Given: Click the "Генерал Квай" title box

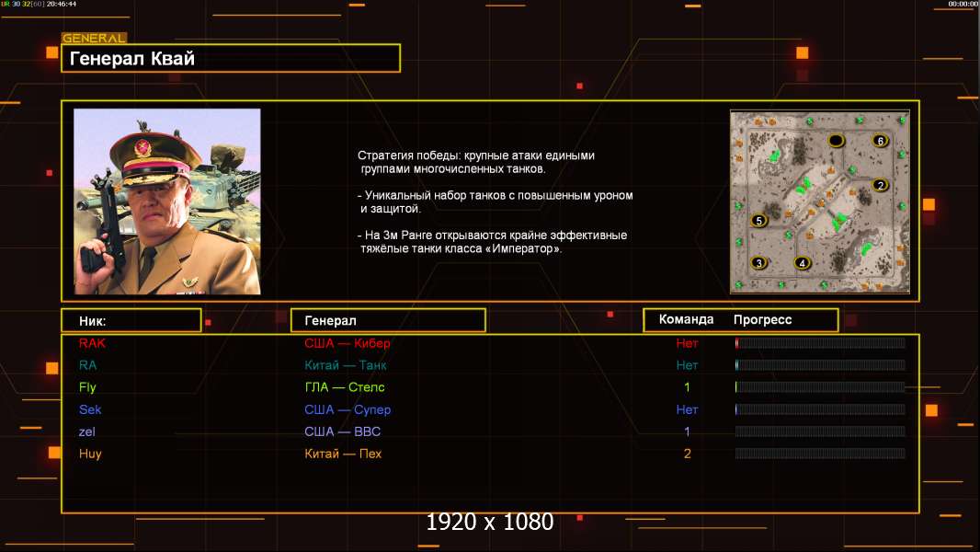Looking at the screenshot, I should [x=231, y=58].
